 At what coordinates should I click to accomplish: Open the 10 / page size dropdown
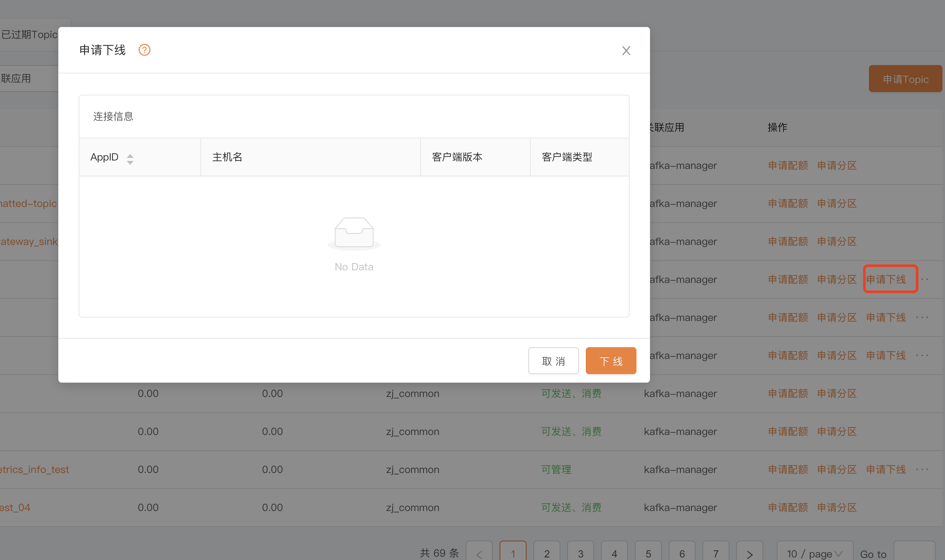[814, 553]
